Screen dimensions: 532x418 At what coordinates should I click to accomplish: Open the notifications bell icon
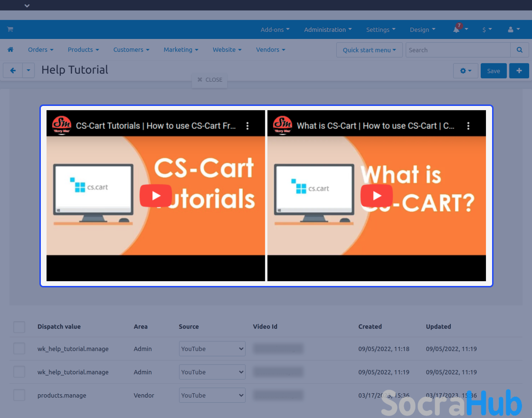(456, 29)
